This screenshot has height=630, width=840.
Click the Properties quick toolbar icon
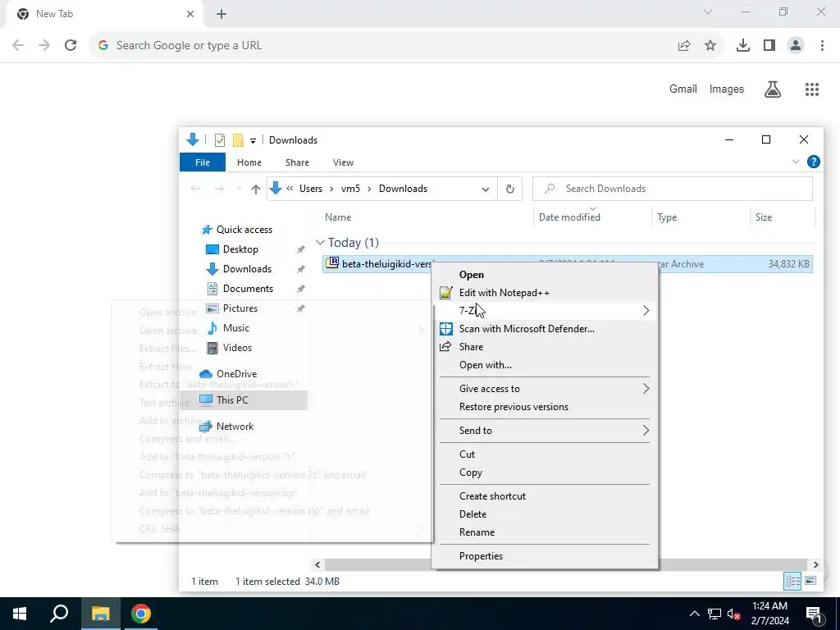220,140
